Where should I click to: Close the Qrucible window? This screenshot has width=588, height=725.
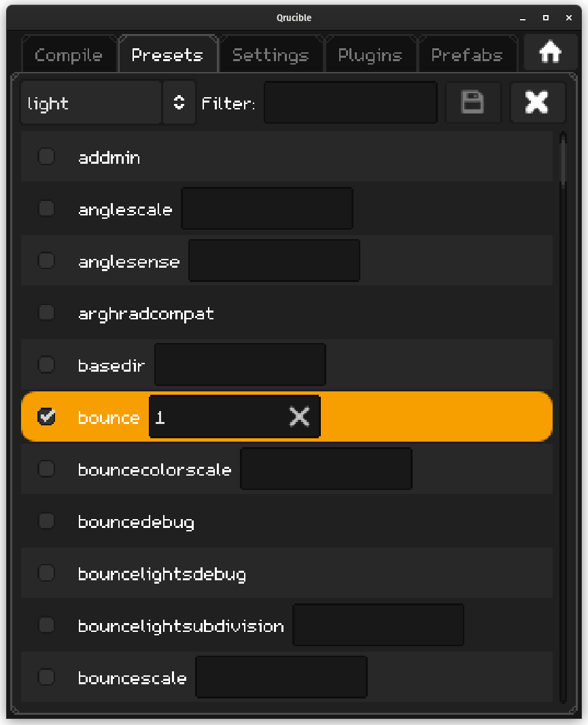tap(570, 18)
